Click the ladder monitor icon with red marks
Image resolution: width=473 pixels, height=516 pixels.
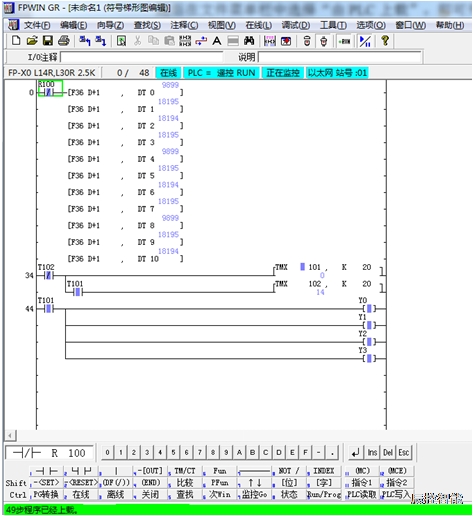pyautogui.click(x=270, y=41)
